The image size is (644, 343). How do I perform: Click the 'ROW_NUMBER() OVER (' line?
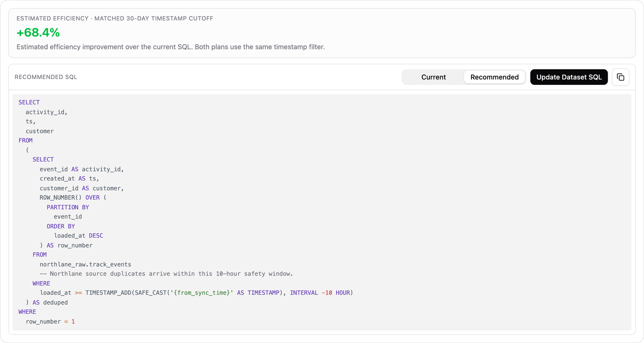tap(73, 197)
